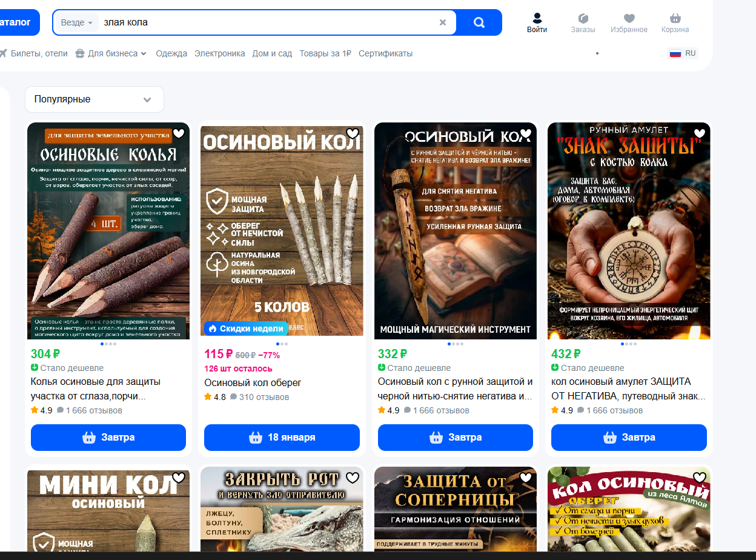Add Осиновый кол оберег to favorites
756x560 pixels.
(x=353, y=133)
